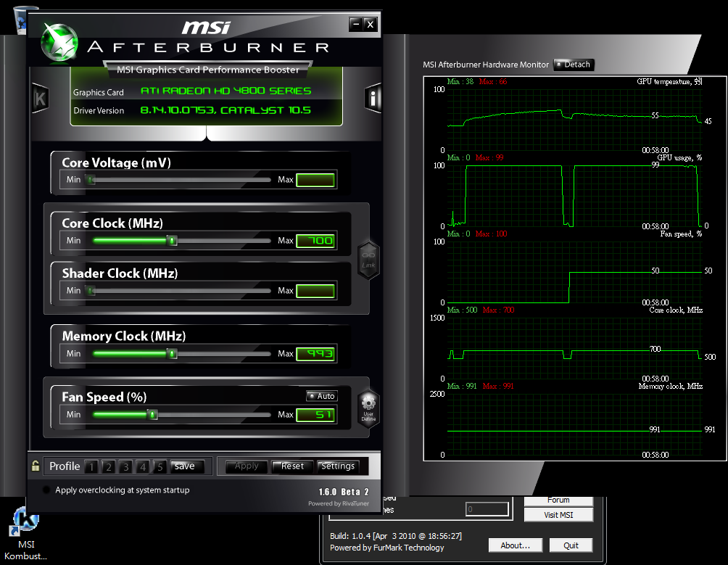This screenshot has width=728, height=565.
Task: Click the GPU usage graph
Action: point(574,195)
